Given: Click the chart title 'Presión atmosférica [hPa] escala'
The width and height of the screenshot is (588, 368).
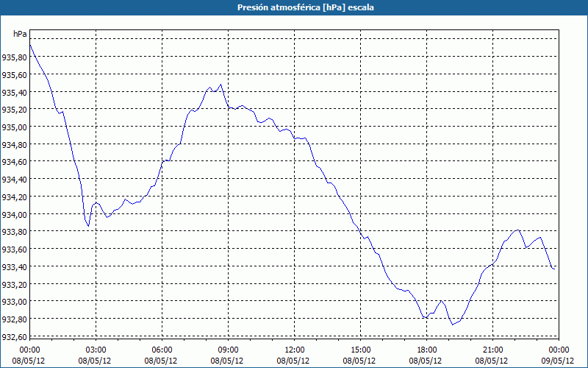Looking at the screenshot, I should point(306,7).
